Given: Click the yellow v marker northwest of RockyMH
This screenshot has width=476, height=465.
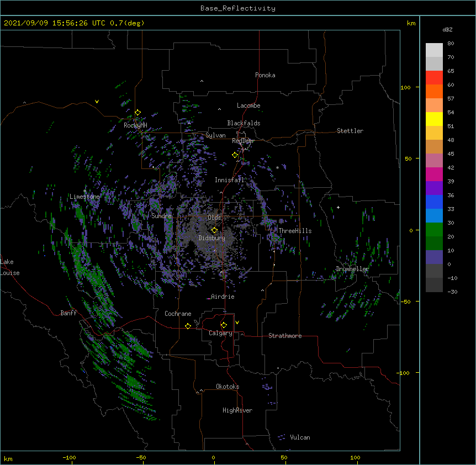Looking at the screenshot, I should point(97,102).
